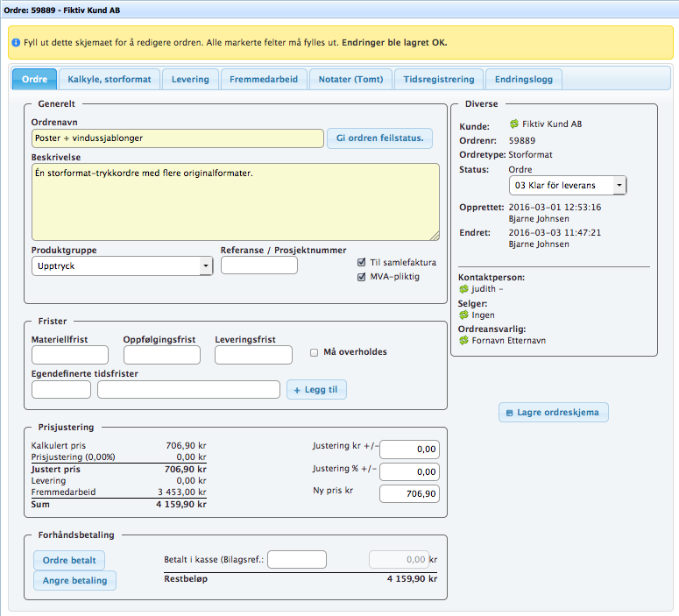Click the Legg til button
679x616 pixels.
[316, 389]
